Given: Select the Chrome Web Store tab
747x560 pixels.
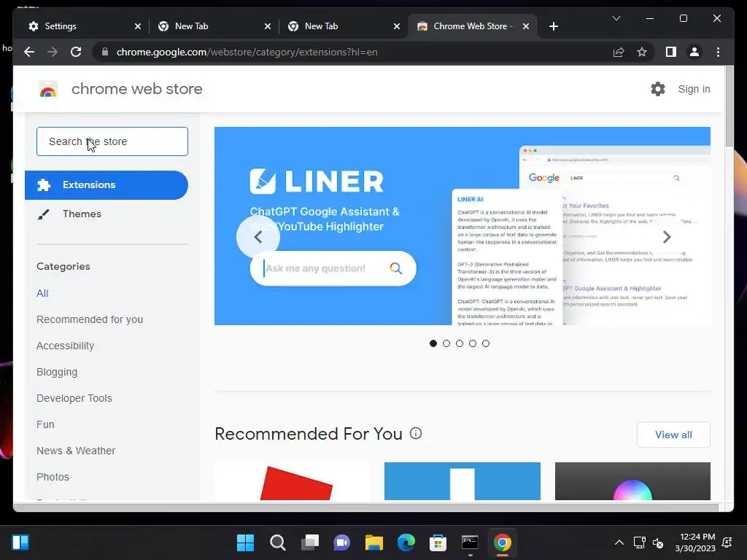Looking at the screenshot, I should 473,26.
